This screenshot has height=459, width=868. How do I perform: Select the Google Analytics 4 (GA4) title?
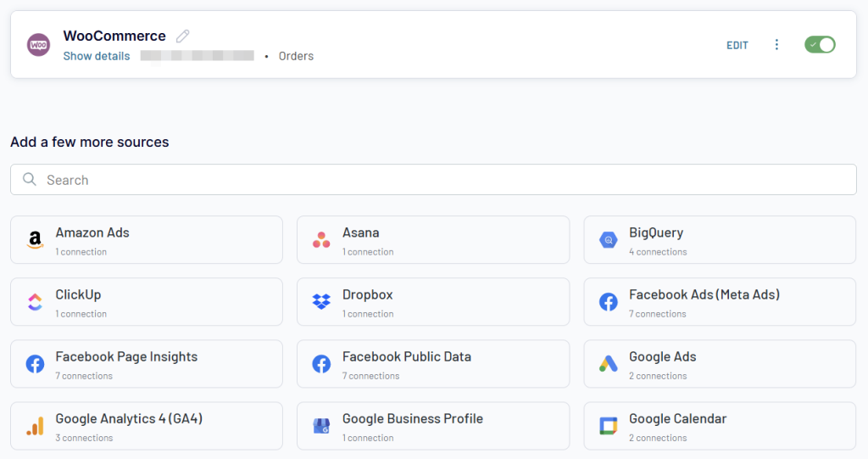(x=129, y=419)
